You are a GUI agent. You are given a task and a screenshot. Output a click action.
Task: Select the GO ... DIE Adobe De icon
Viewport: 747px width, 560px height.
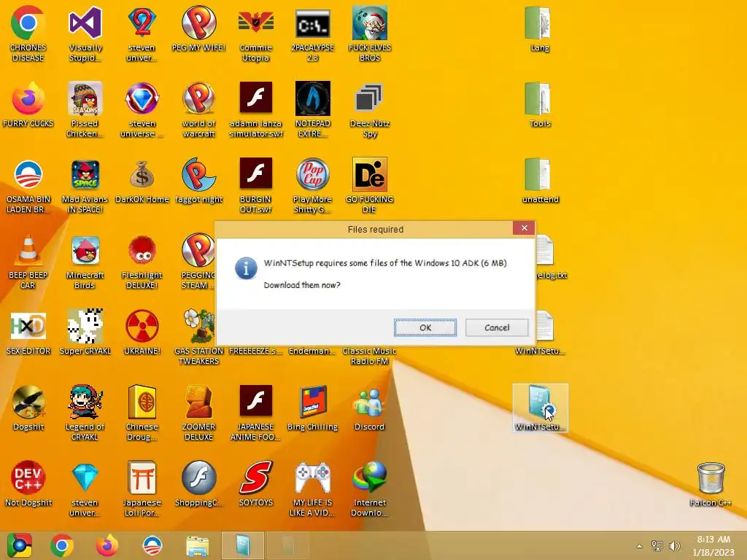click(x=369, y=186)
